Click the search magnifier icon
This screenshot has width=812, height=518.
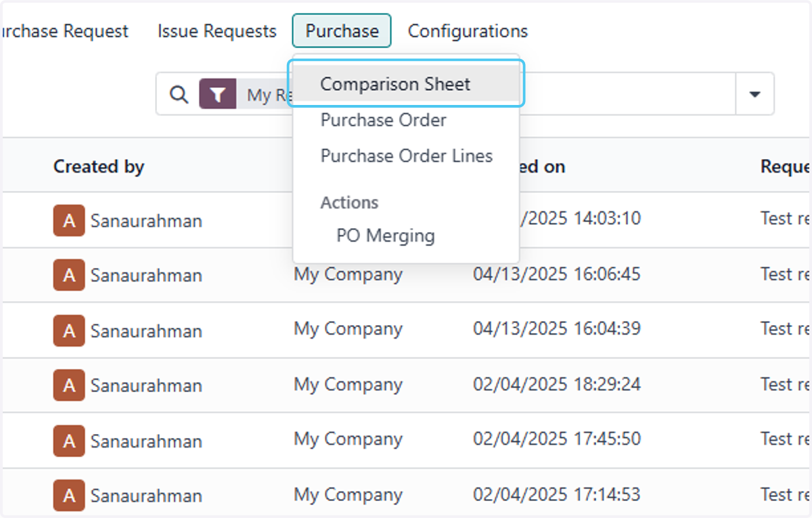click(179, 95)
